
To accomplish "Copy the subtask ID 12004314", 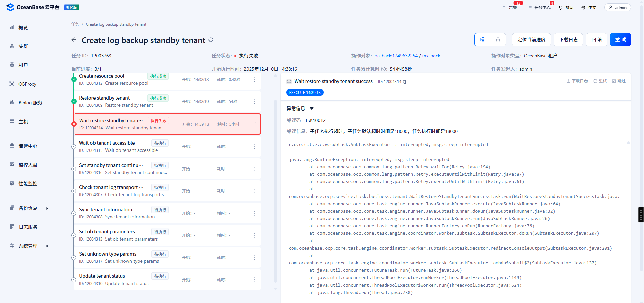I will [405, 82].
